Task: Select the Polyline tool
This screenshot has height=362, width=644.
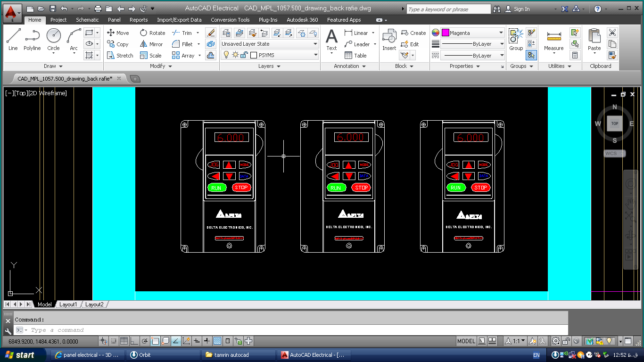Action: (32, 40)
